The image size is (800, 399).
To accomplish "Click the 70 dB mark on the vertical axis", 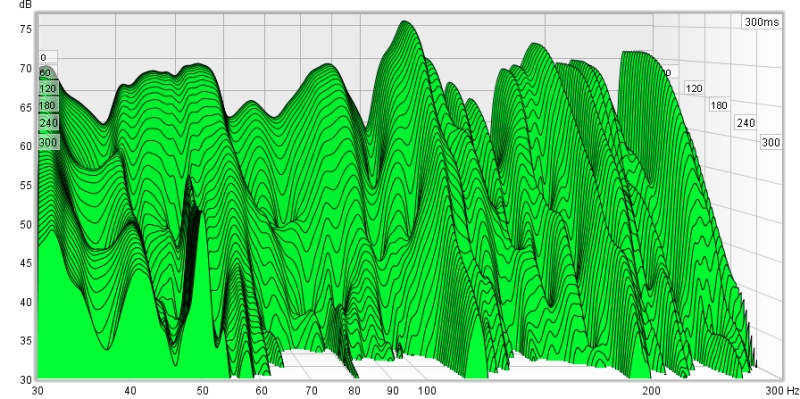I will [x=26, y=68].
